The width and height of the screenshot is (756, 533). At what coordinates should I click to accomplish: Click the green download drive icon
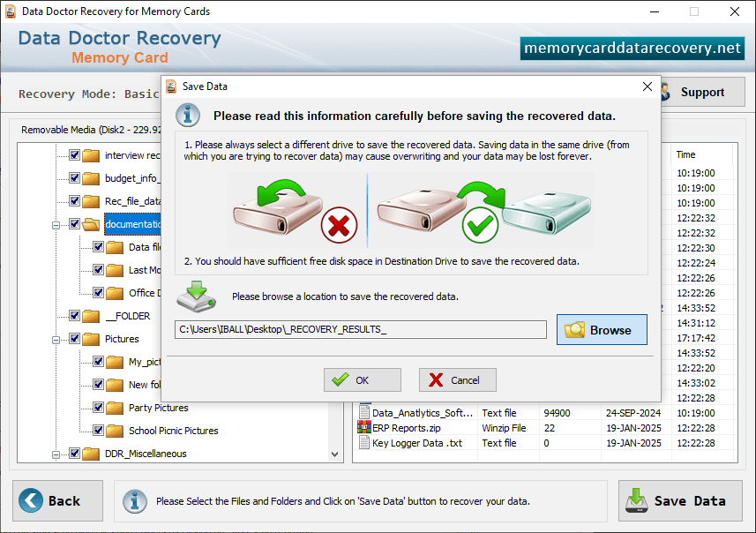tap(196, 297)
